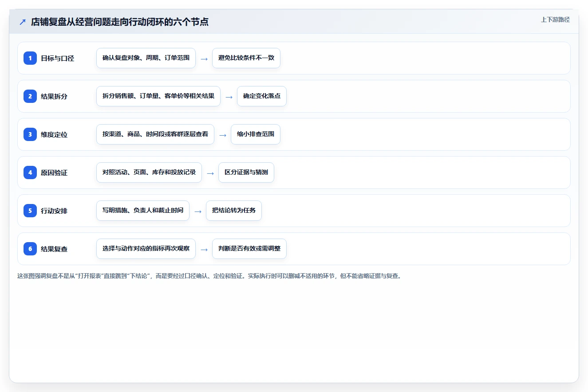Select step badge number 1

click(30, 58)
